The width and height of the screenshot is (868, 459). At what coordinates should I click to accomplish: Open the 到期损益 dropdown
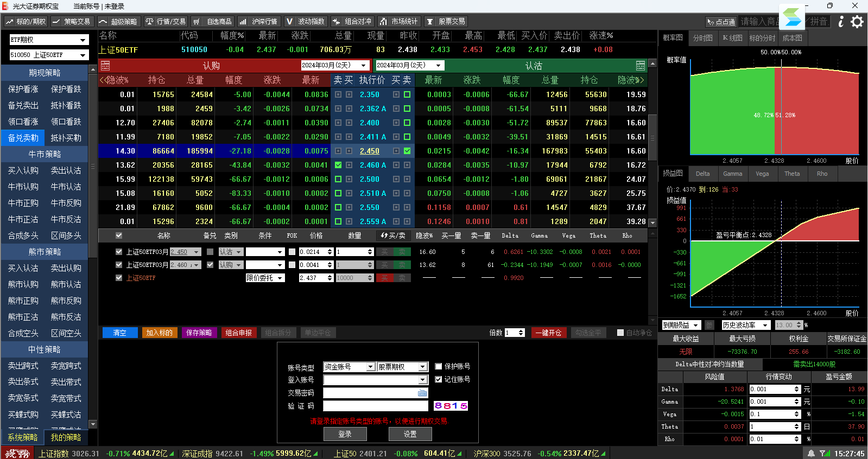click(681, 325)
